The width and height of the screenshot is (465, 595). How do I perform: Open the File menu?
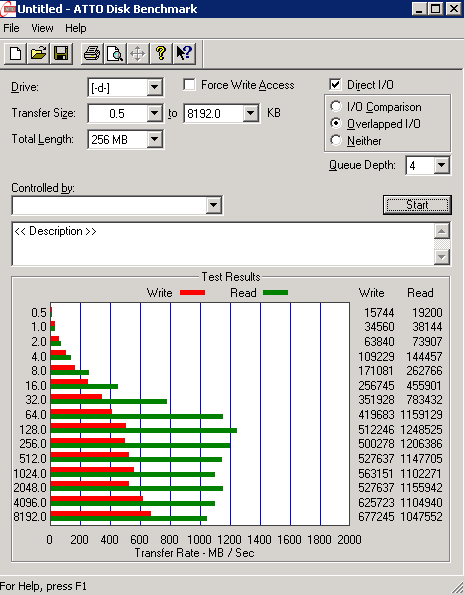(x=11, y=28)
